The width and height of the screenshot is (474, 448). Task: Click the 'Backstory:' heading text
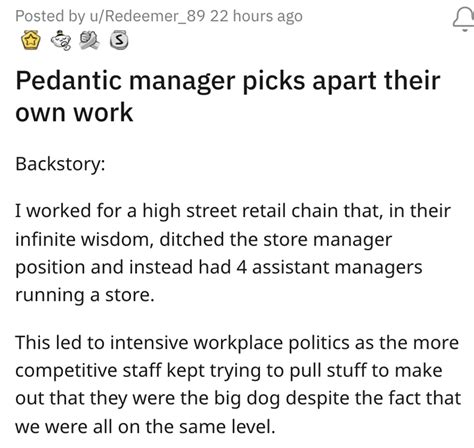click(x=60, y=164)
